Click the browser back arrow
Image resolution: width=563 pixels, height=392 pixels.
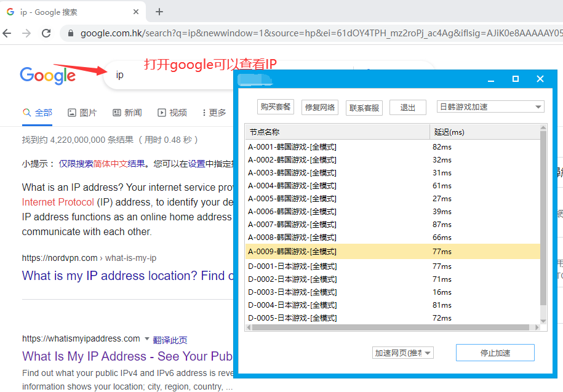coord(7,33)
